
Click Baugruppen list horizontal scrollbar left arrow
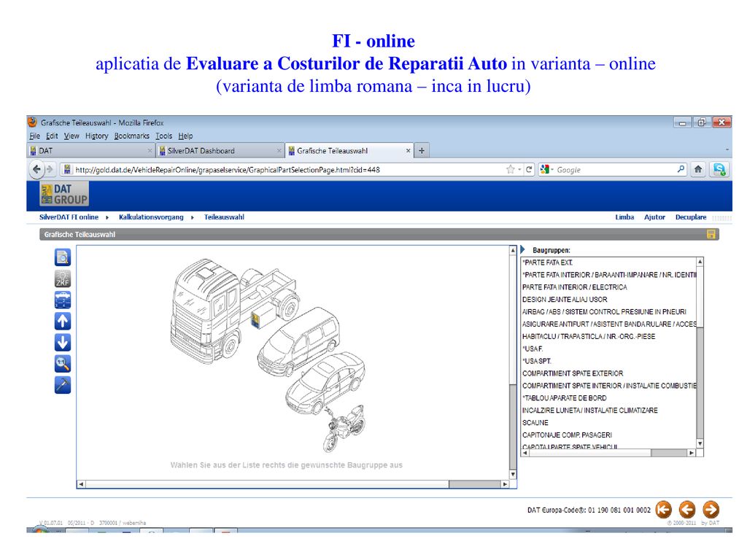(525, 453)
